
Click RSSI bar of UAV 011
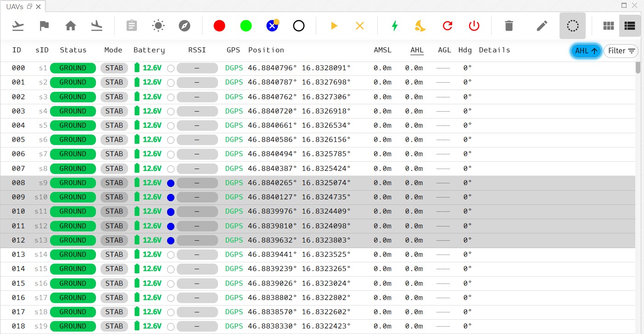point(197,226)
